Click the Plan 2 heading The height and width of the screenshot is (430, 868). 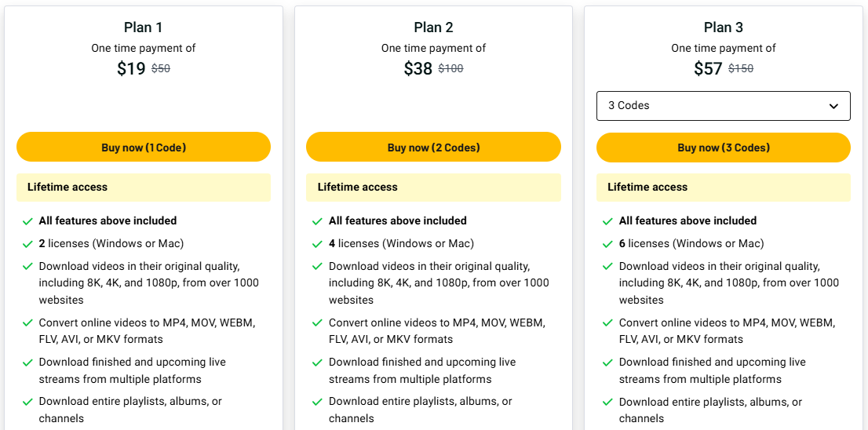[433, 27]
